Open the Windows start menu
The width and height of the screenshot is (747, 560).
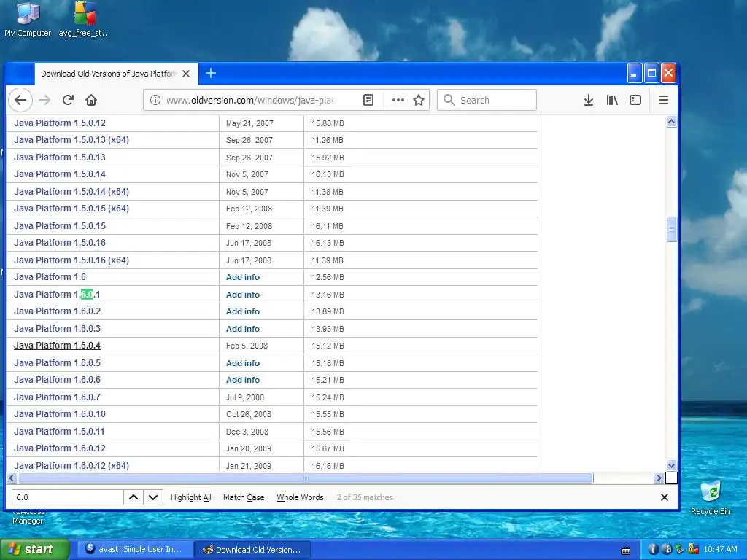pyautogui.click(x=34, y=550)
